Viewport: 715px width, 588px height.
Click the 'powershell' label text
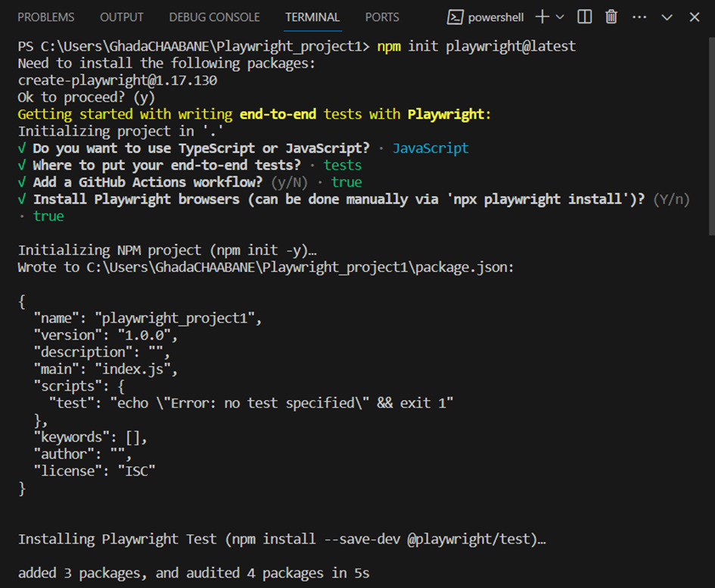[x=496, y=16]
